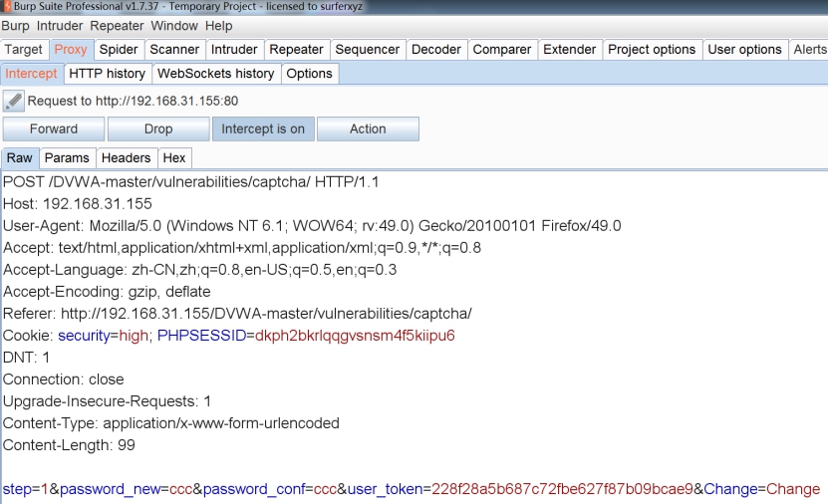This screenshot has width=828, height=504.
Task: Click the step=1 body parameter
Action: click(25, 489)
